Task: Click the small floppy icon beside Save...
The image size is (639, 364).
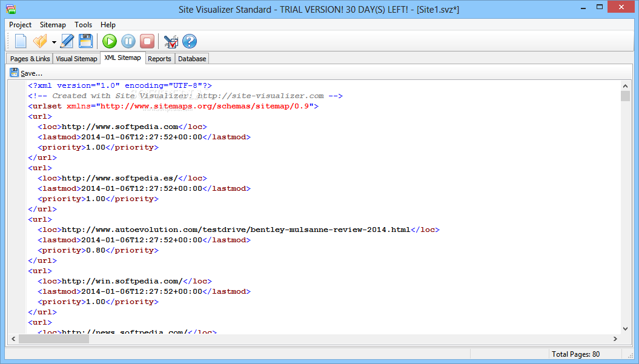Action: (x=15, y=73)
